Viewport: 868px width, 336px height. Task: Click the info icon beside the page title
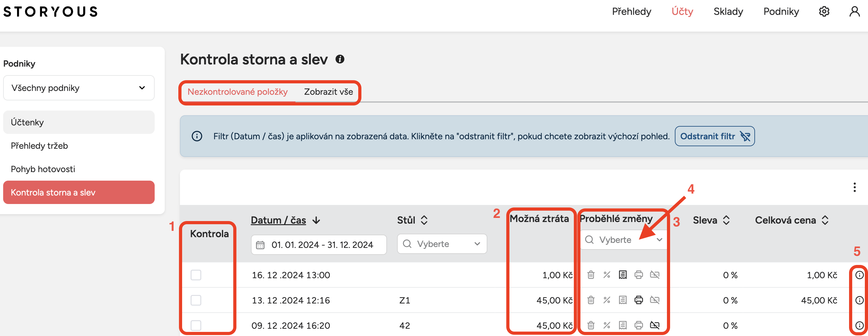(x=340, y=59)
